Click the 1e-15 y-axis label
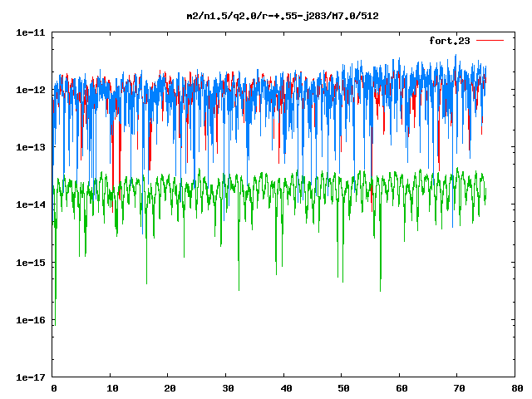This screenshot has height=399, width=532. [x=31, y=263]
